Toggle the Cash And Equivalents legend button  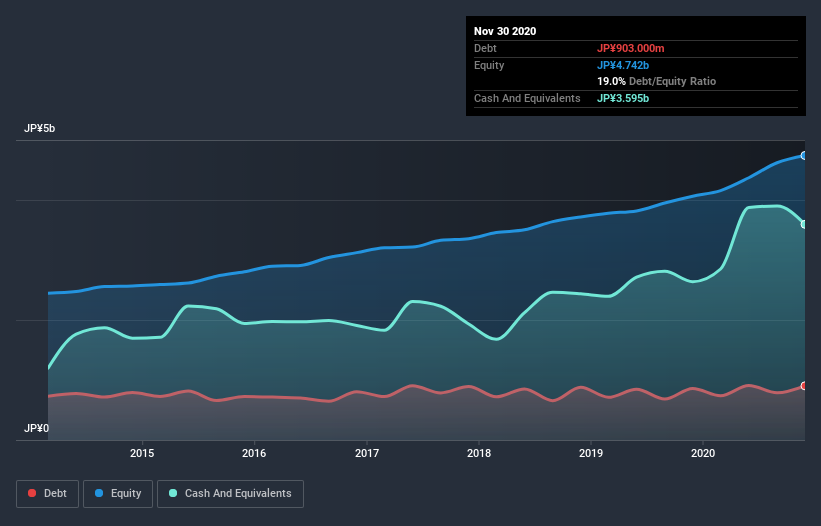[230, 494]
